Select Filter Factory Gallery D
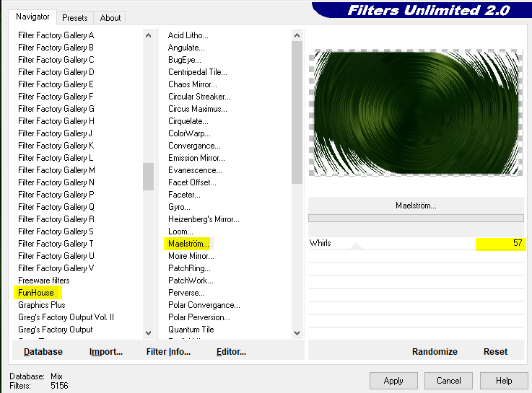Image resolution: width=532 pixels, height=393 pixels. click(x=56, y=72)
